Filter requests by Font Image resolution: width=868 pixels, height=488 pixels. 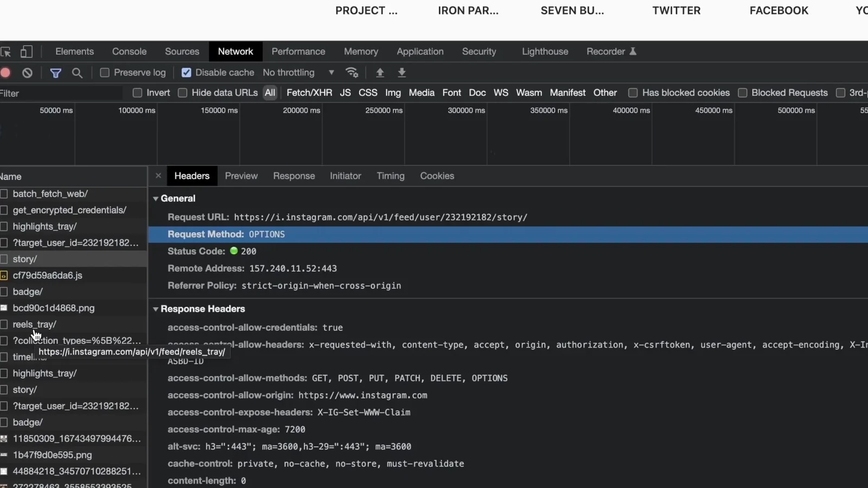pyautogui.click(x=451, y=93)
